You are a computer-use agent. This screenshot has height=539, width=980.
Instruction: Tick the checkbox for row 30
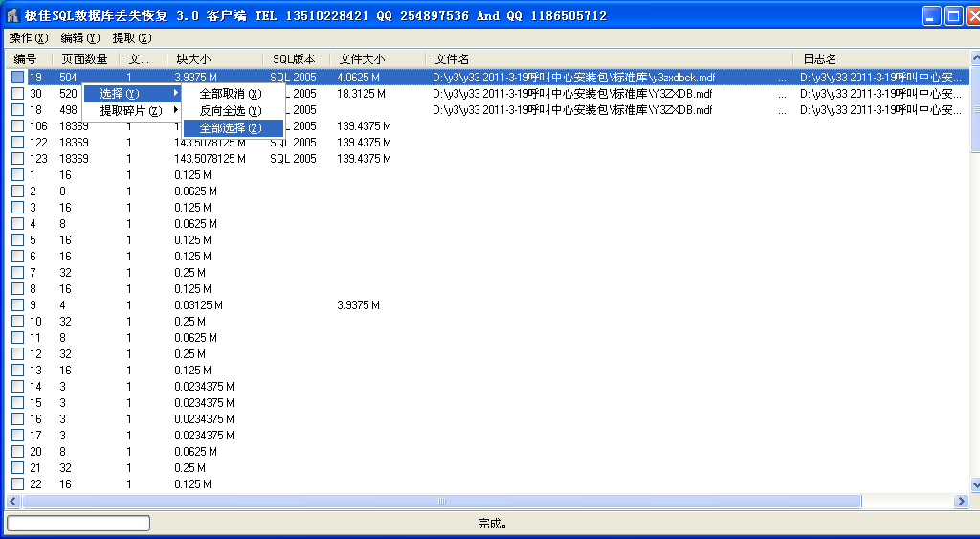point(17,93)
